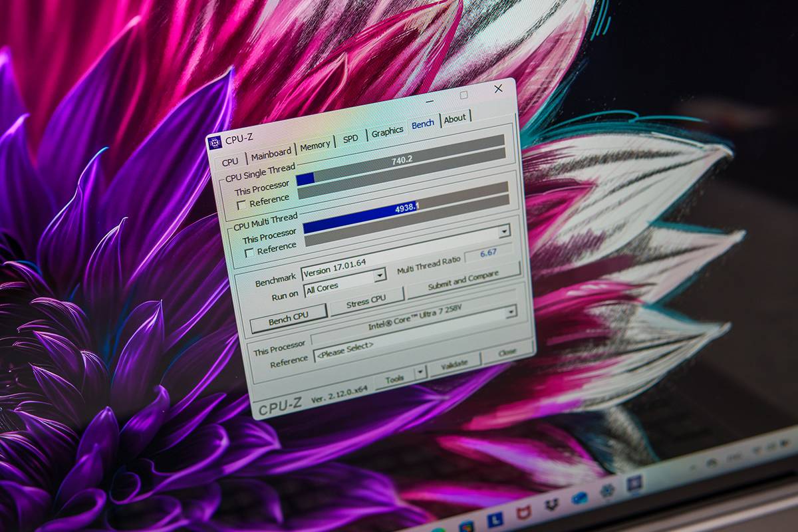This screenshot has width=798, height=532.
Task: Open the About tab
Action: pyautogui.click(x=455, y=118)
